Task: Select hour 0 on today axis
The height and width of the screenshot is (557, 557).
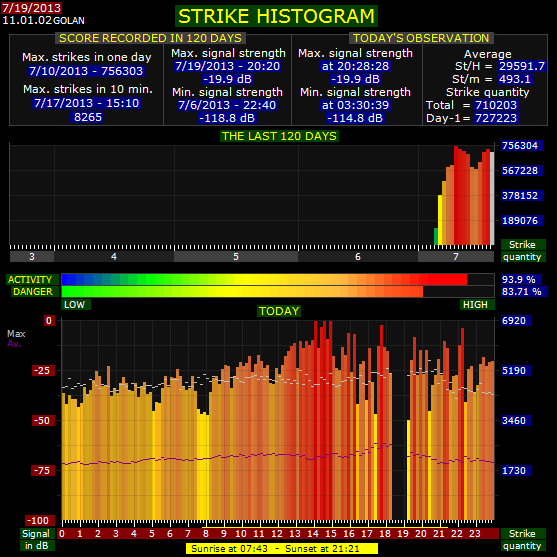Action: tap(62, 534)
